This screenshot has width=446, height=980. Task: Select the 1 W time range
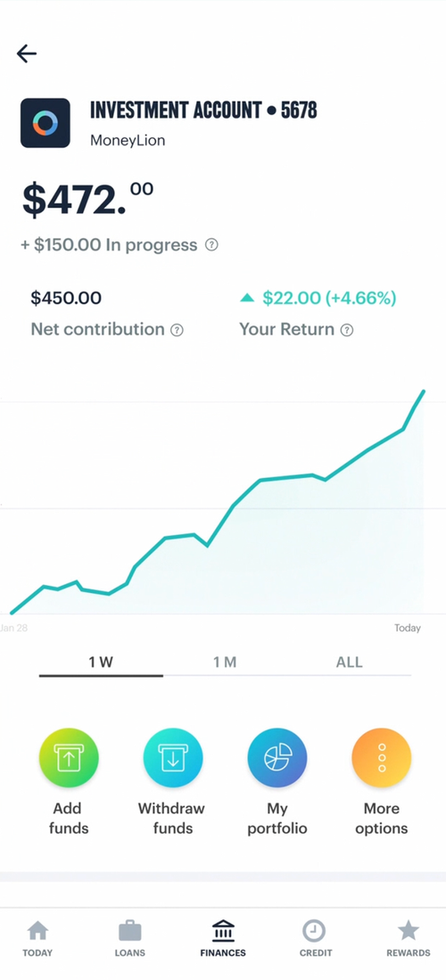coord(101,663)
